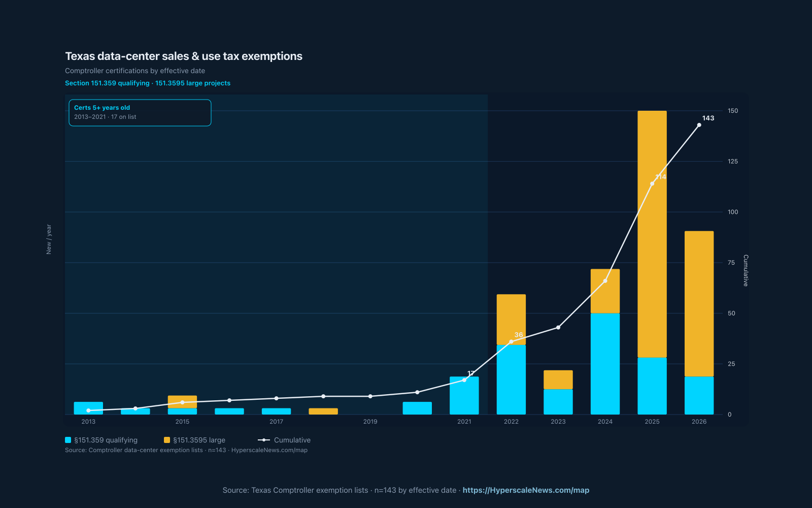Image resolution: width=812 pixels, height=508 pixels.
Task: Toggle the Cumulative legend label
Action: (292, 440)
